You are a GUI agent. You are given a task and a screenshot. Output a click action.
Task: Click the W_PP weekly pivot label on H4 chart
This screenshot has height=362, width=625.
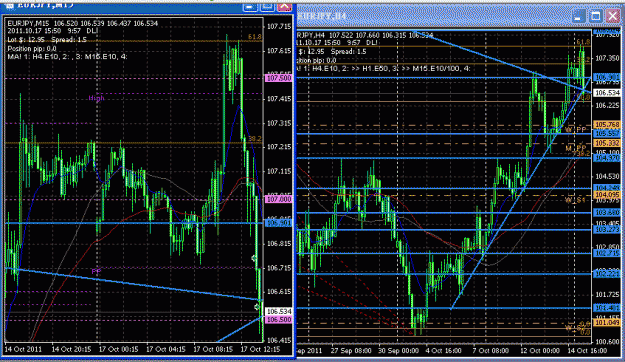click(x=576, y=130)
